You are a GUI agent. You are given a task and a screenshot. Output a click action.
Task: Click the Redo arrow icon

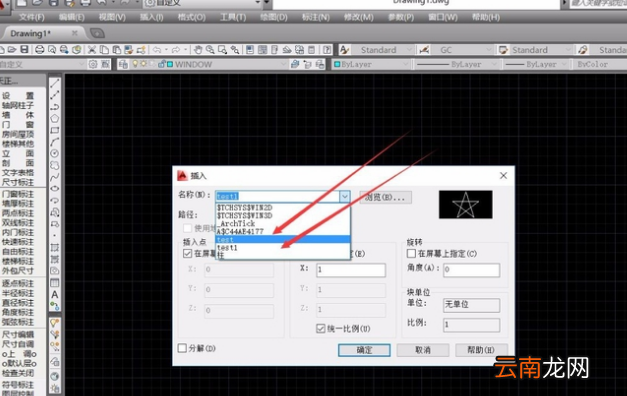(176, 50)
